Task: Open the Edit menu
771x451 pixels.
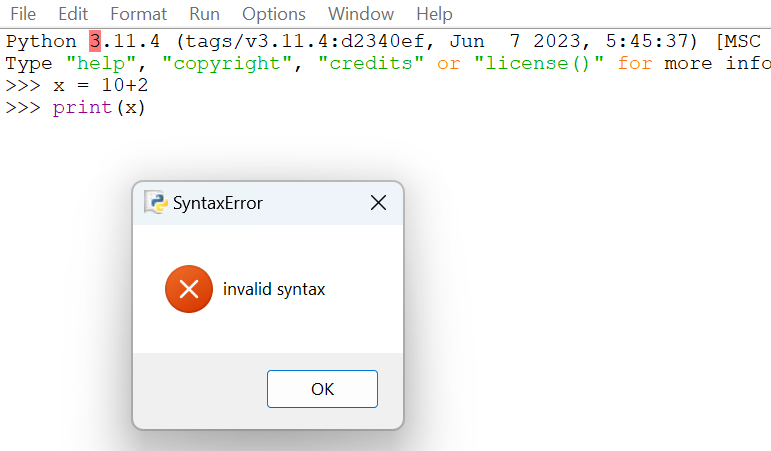Action: 73,14
